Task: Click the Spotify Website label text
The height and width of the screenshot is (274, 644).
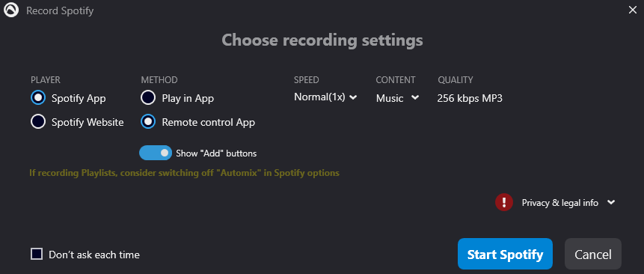Action: (88, 123)
